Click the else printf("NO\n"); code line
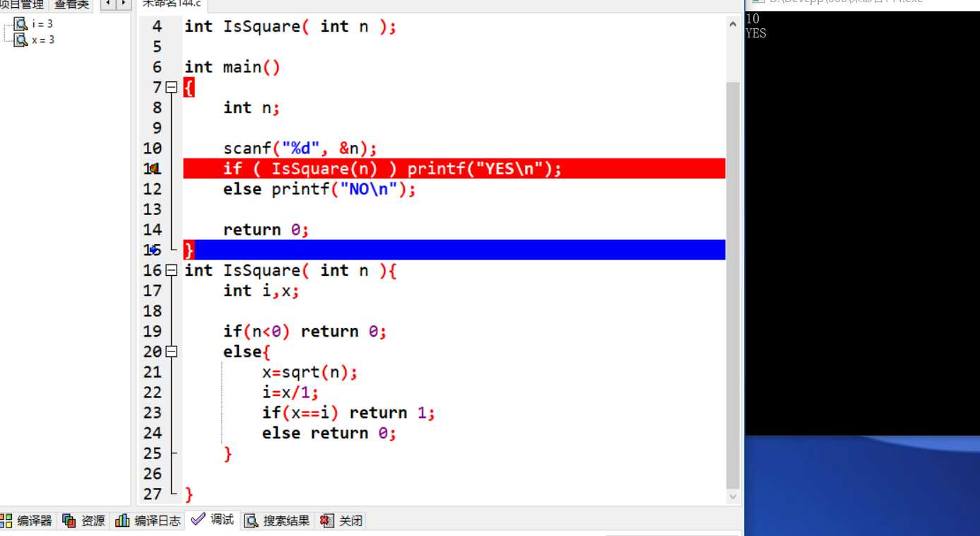This screenshot has height=536, width=980. pos(319,190)
